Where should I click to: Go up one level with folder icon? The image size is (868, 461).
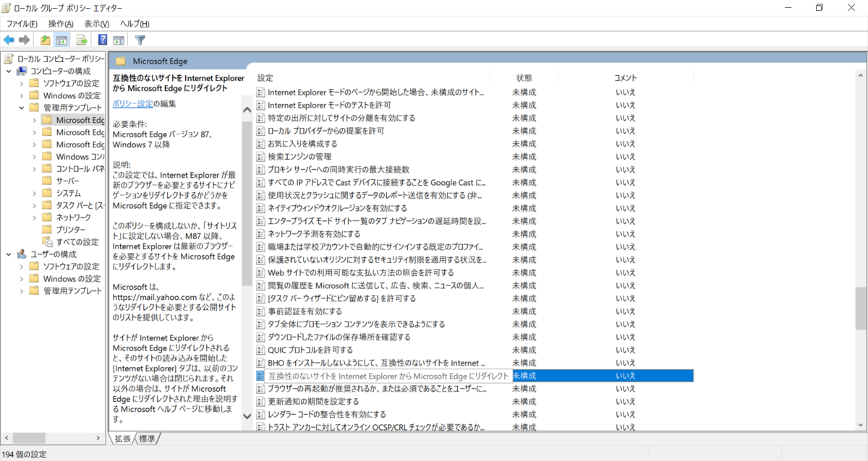click(46, 40)
